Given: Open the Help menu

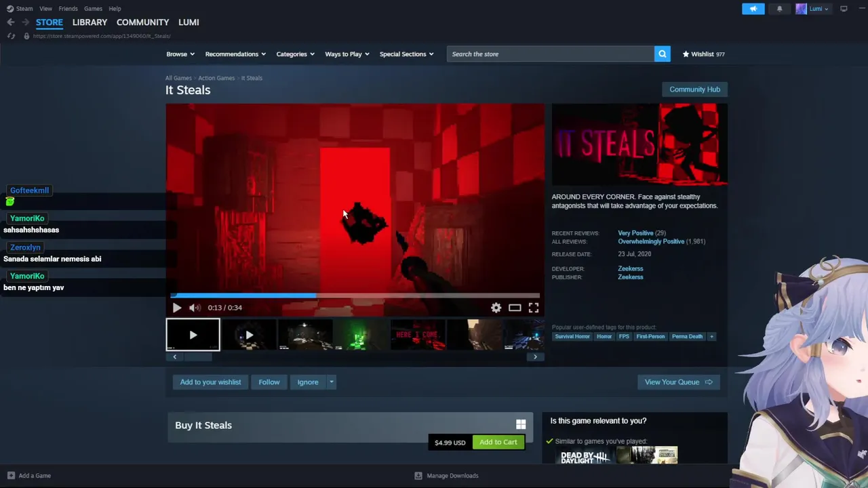Looking at the screenshot, I should click(x=115, y=9).
